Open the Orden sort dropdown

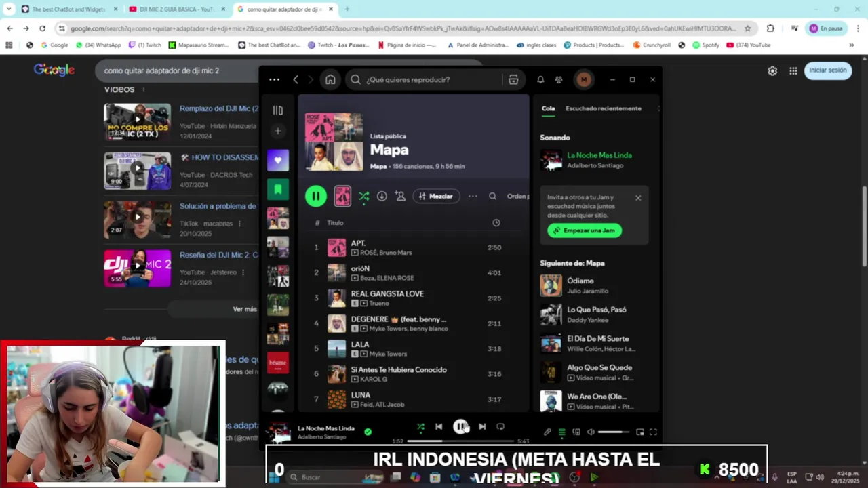518,196
